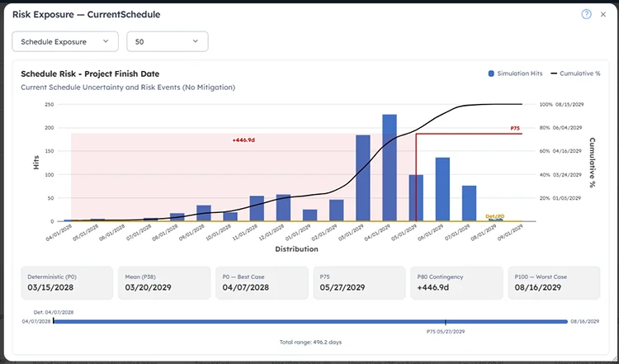The image size is (619, 364).
Task: Click the P80 Contingency +446.9d card
Action: [456, 282]
